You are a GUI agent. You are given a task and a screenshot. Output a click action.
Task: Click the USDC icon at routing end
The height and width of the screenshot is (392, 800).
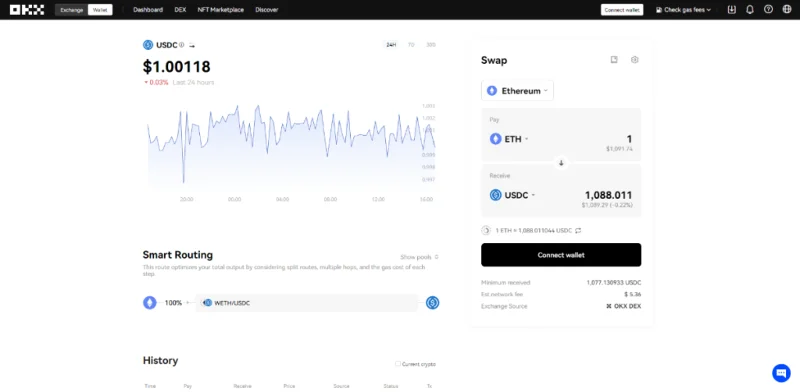[x=433, y=303]
